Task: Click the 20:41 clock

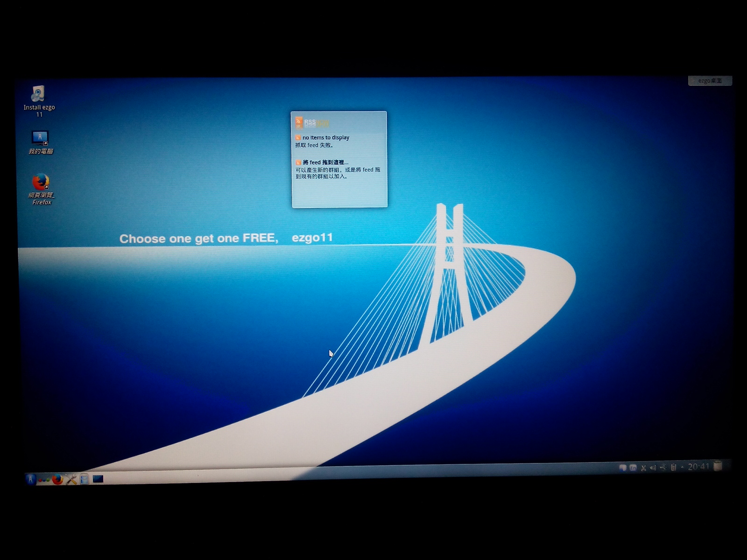Action: pos(698,467)
